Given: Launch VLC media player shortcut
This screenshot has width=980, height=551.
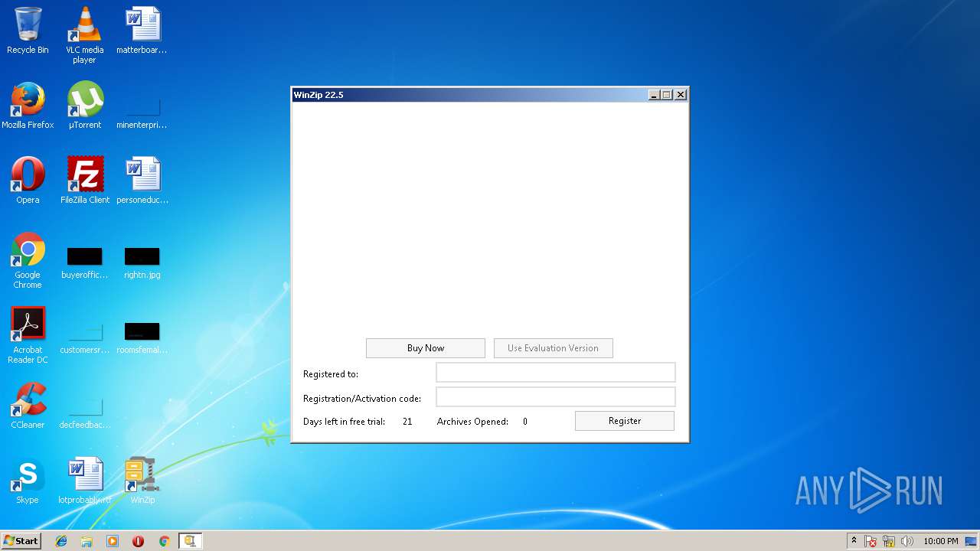Looking at the screenshot, I should (x=84, y=35).
